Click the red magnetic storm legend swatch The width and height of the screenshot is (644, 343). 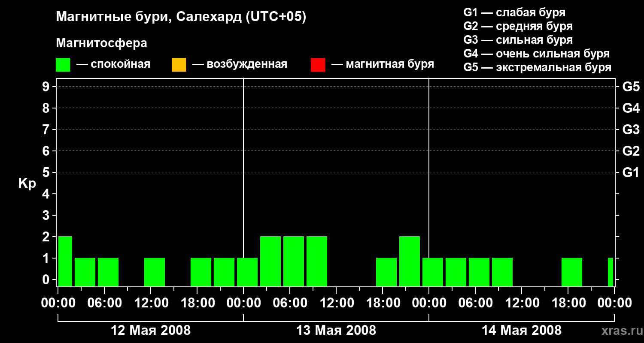click(318, 65)
